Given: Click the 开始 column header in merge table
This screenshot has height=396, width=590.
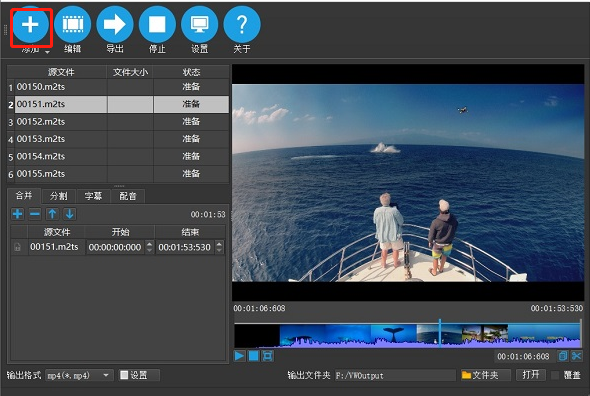Looking at the screenshot, I should coord(120,232).
